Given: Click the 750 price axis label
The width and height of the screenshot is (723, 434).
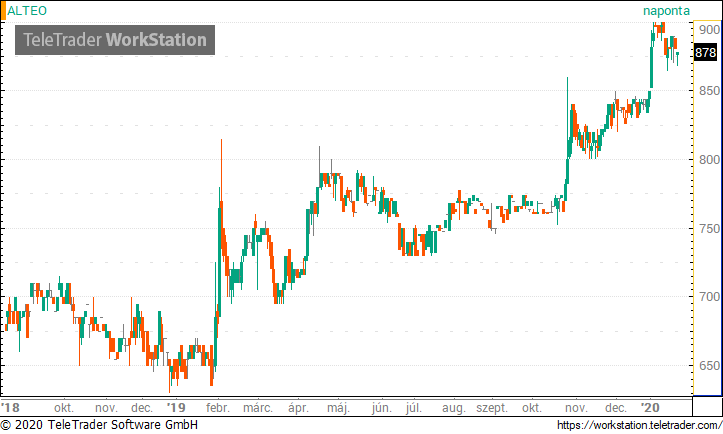Looking at the screenshot, I should click(709, 228).
